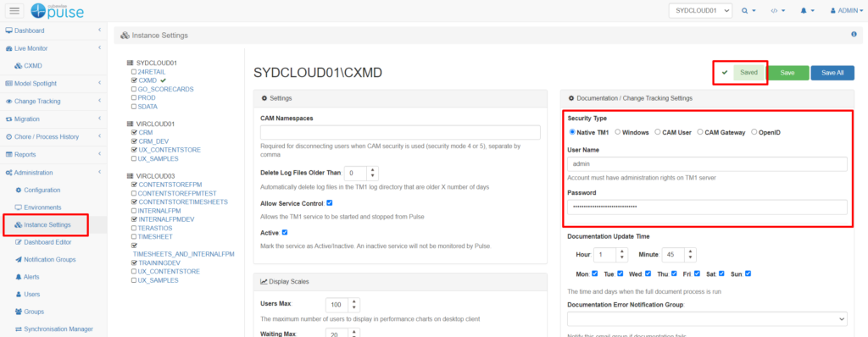This screenshot has width=868, height=337.
Task: Open the notification bell menu
Action: (808, 10)
